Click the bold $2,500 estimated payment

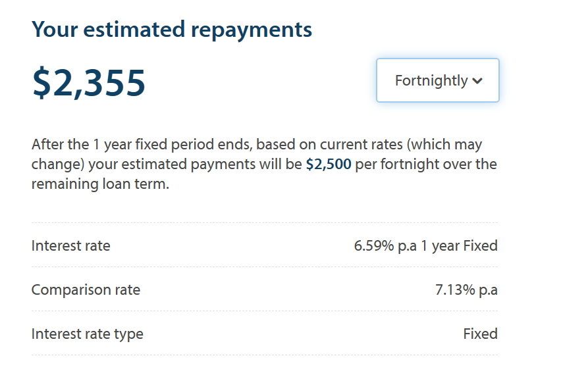(x=329, y=164)
